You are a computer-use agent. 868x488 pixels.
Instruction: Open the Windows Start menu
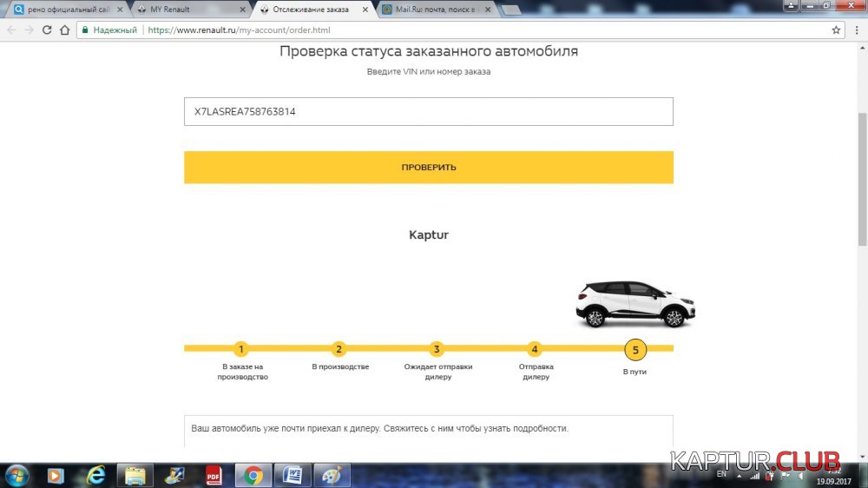(x=16, y=475)
